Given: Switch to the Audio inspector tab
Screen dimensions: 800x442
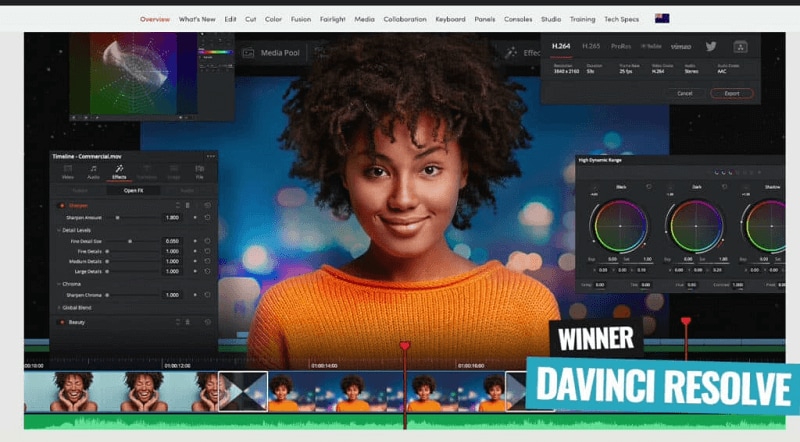Looking at the screenshot, I should coord(93,171).
